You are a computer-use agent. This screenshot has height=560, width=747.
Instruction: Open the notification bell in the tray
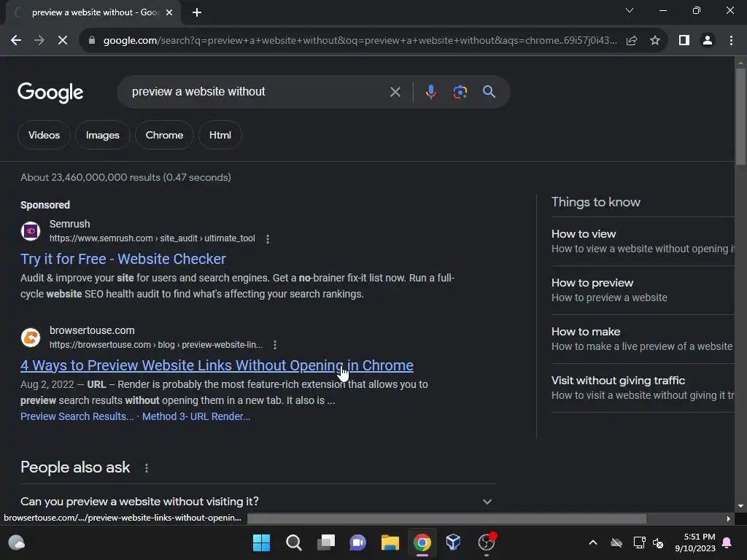point(727,542)
